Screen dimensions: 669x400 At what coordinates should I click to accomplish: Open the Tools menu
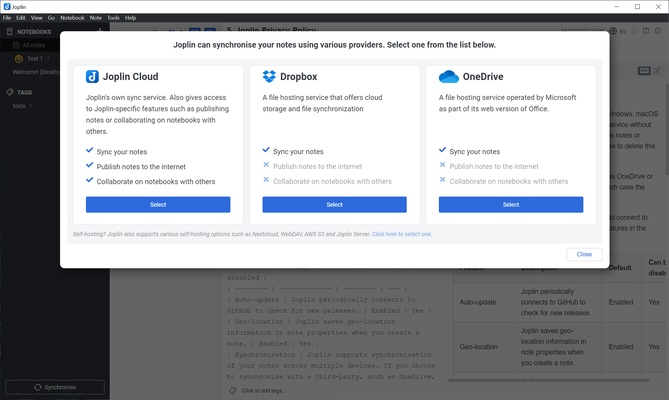(113, 18)
